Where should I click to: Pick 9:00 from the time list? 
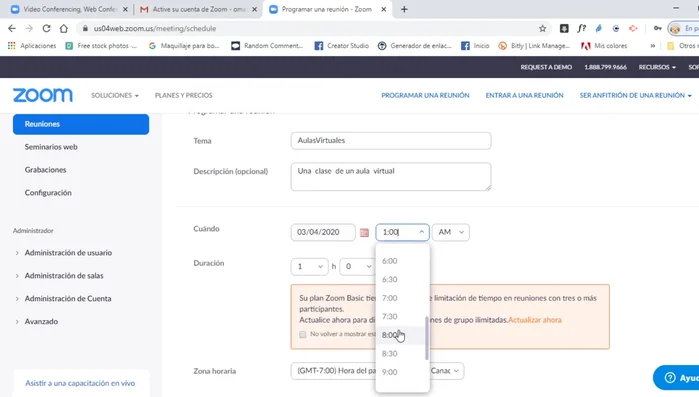coord(402,372)
